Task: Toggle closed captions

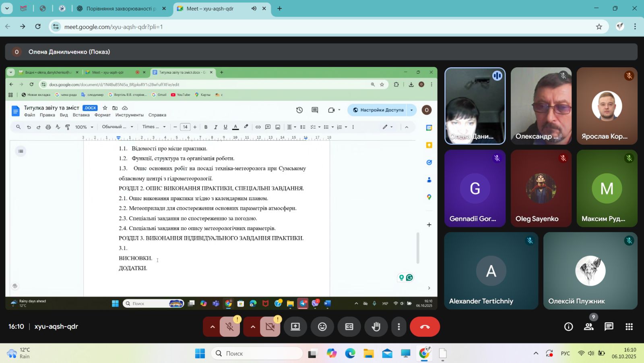Action: [x=349, y=327]
